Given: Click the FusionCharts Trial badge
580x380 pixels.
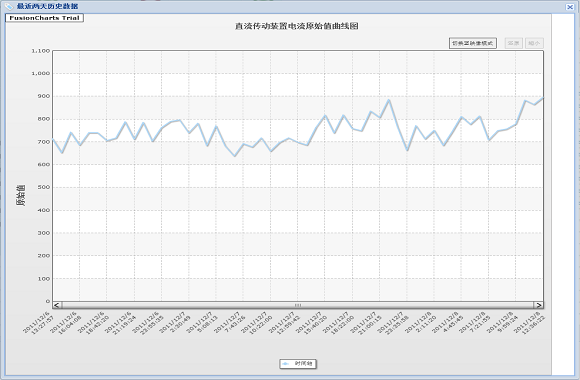Looking at the screenshot, I should (44, 18).
